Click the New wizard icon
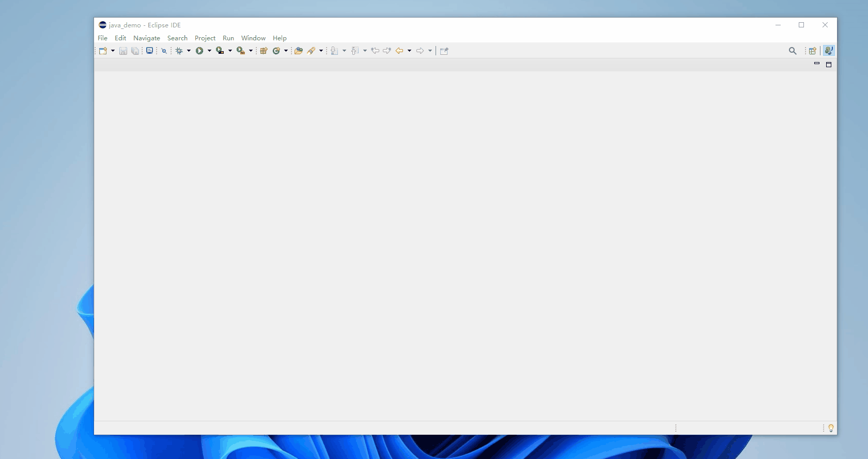Image resolution: width=868 pixels, height=459 pixels. (x=103, y=51)
